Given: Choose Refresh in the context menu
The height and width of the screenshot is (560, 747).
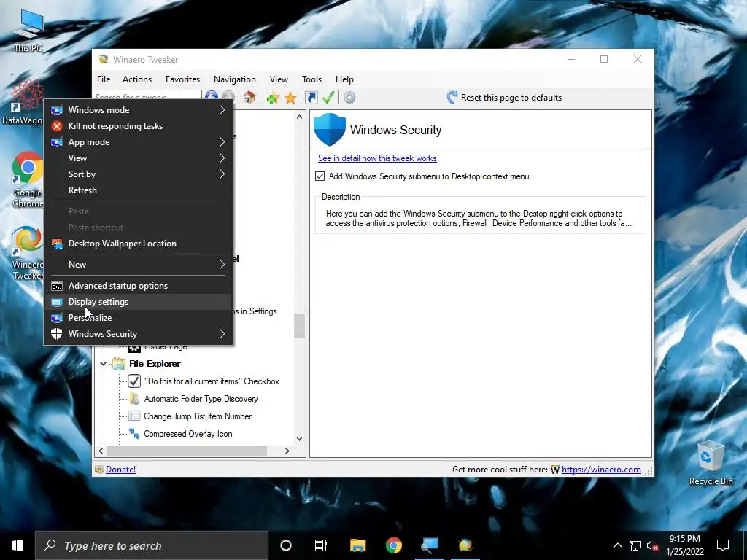Looking at the screenshot, I should tap(138, 190).
